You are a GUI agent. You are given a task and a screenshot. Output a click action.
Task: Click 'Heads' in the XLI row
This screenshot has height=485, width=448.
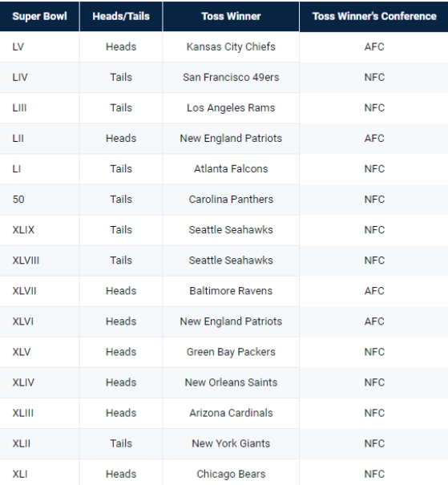tap(121, 474)
